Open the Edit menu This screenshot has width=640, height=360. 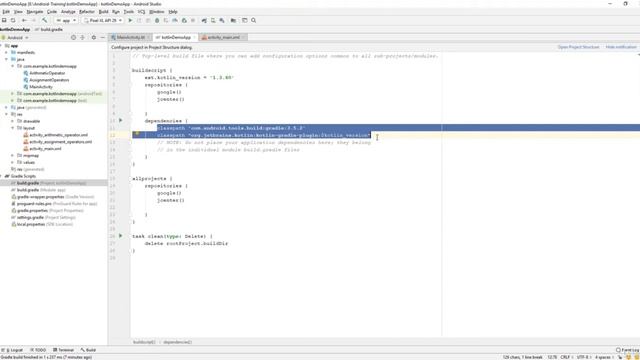[x=6, y=12]
